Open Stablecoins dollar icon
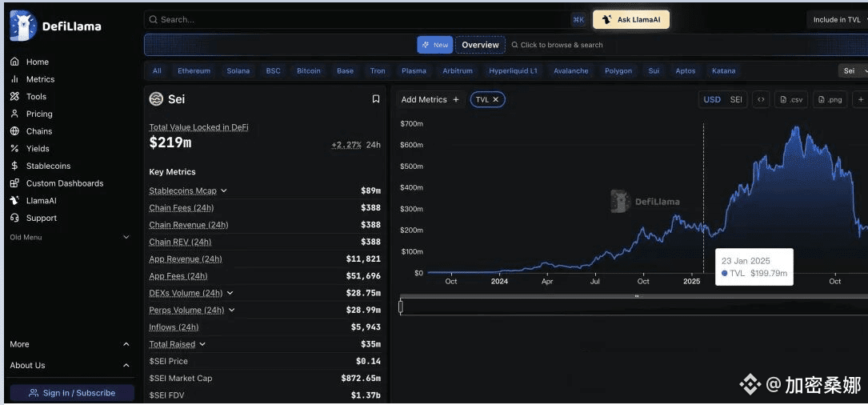The height and width of the screenshot is (405, 868). click(15, 166)
